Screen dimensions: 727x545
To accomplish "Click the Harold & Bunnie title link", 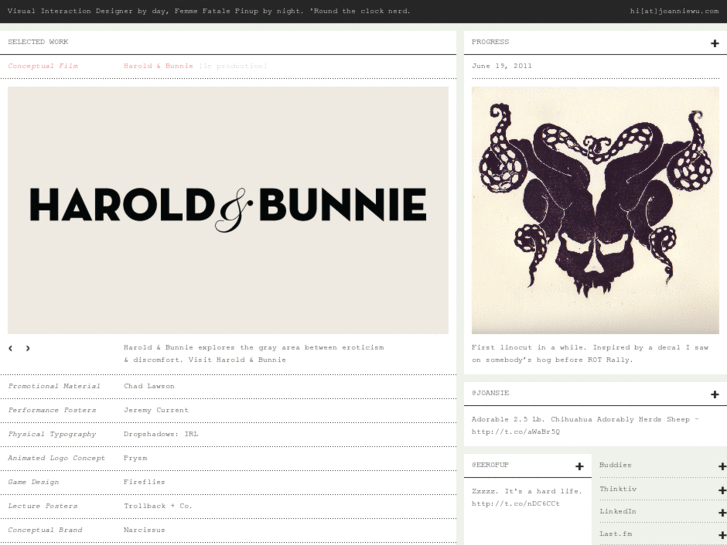I will [x=158, y=66].
